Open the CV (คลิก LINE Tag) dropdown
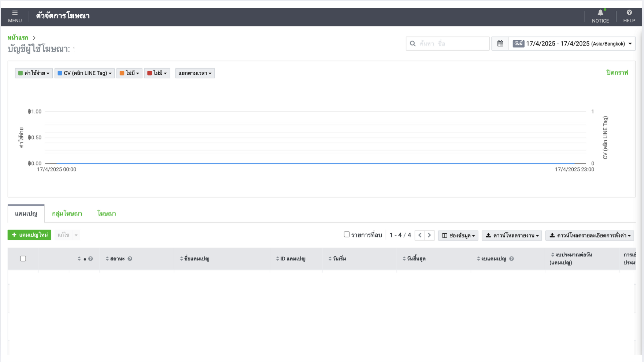 [x=85, y=73]
